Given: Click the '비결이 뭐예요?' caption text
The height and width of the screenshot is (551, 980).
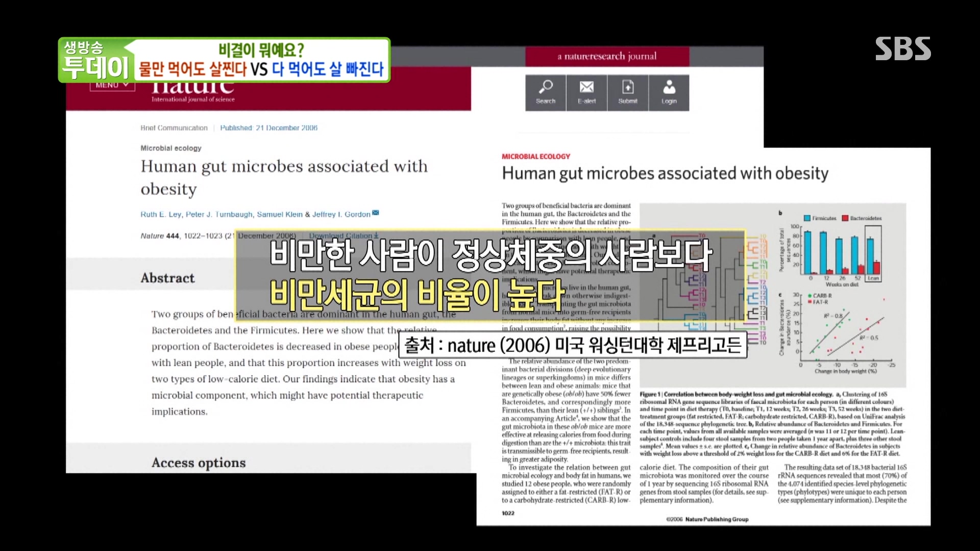Looking at the screenshot, I should pyautogui.click(x=261, y=49).
